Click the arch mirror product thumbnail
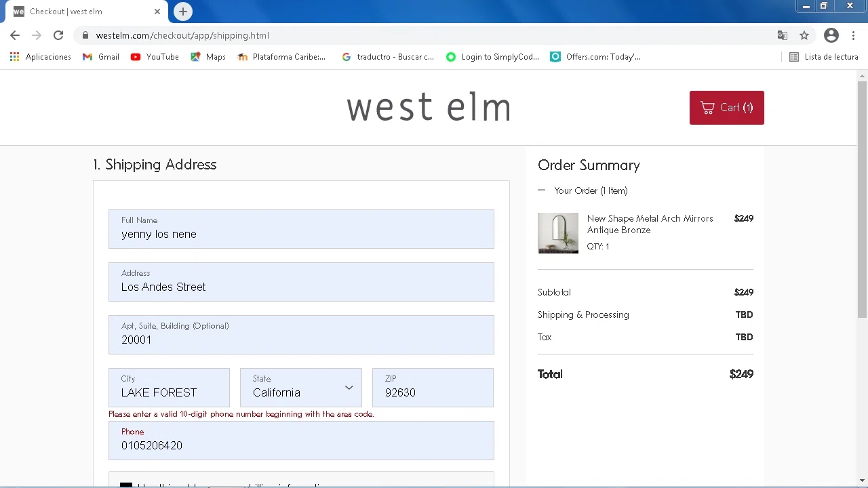 tap(558, 233)
